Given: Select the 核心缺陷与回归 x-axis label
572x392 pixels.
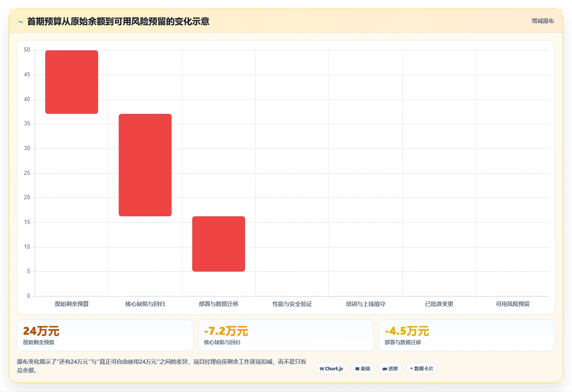Looking at the screenshot, I should click(145, 304).
